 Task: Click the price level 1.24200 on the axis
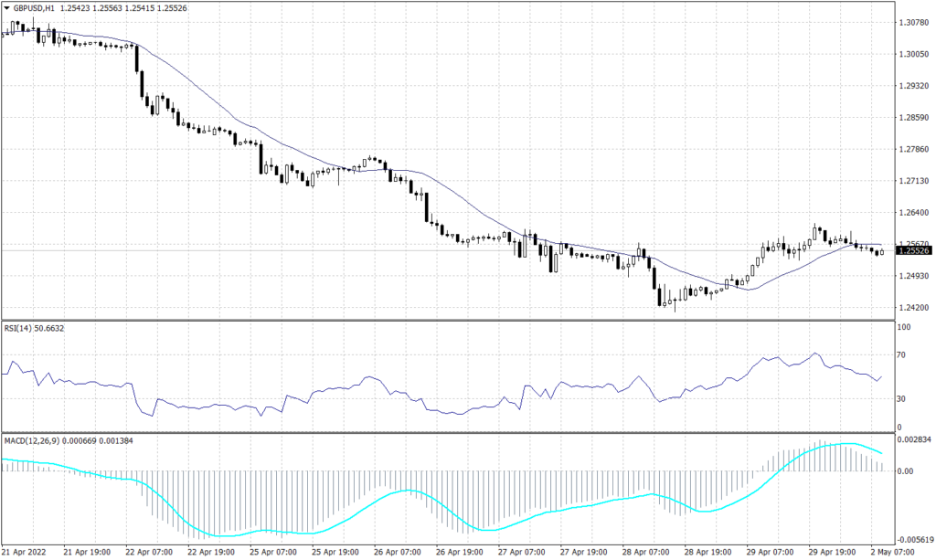(x=915, y=309)
